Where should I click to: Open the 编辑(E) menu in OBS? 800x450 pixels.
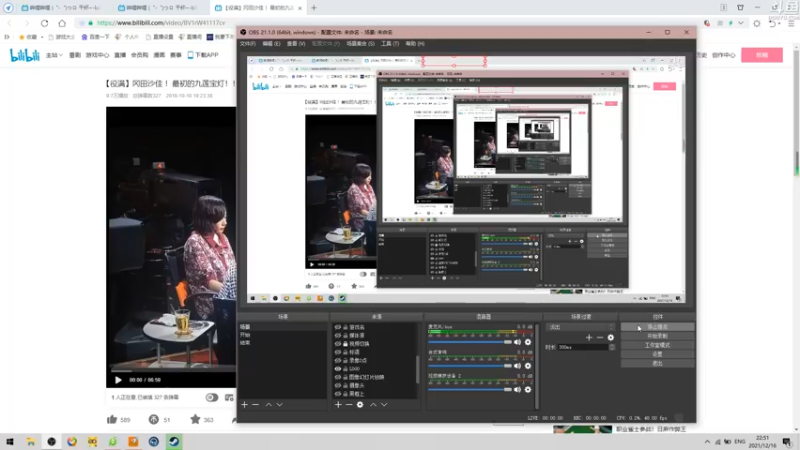coord(271,44)
